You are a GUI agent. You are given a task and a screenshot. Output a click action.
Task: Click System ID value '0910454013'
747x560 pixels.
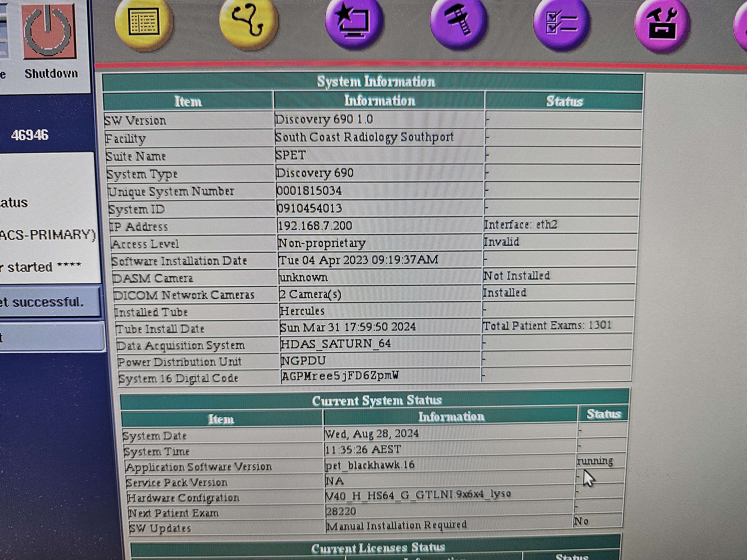(309, 208)
